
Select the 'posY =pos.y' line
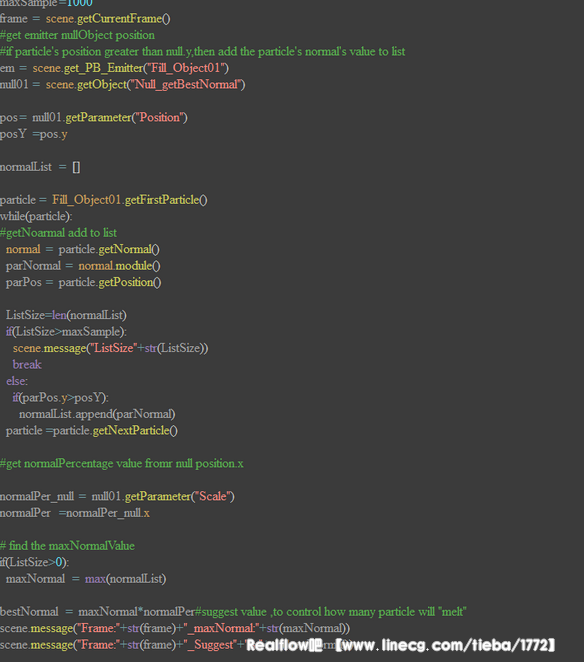pyautogui.click(x=34, y=134)
